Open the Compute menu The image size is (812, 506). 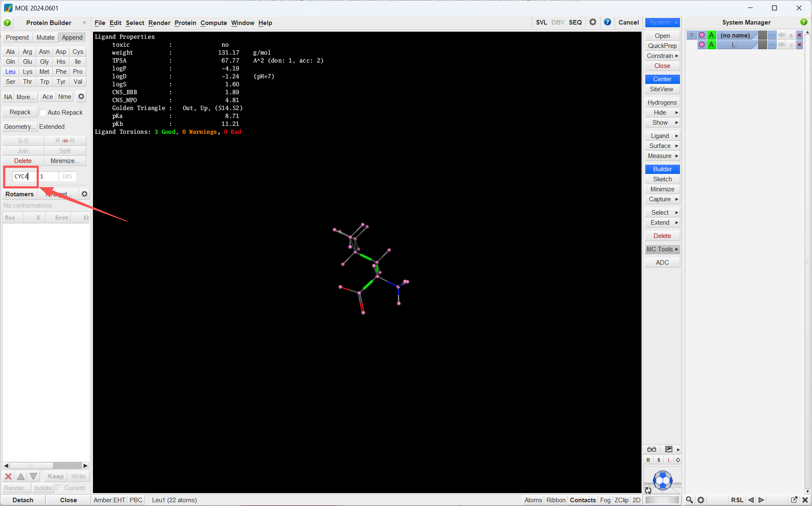213,23
